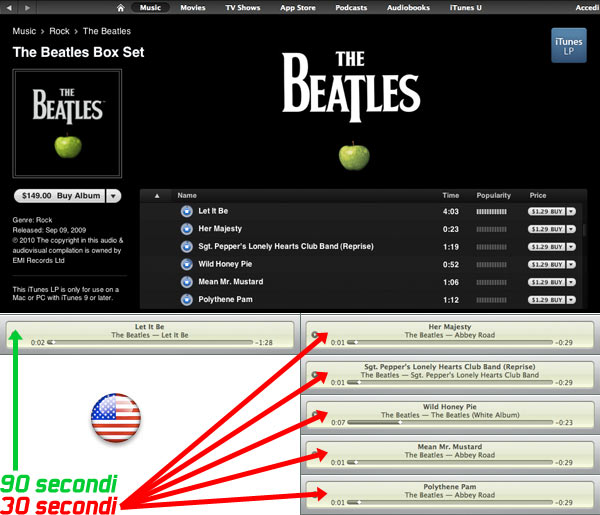The height and width of the screenshot is (515, 600).
Task: Start the Sgt. Pepper's Reprise preview
Action: point(186,247)
